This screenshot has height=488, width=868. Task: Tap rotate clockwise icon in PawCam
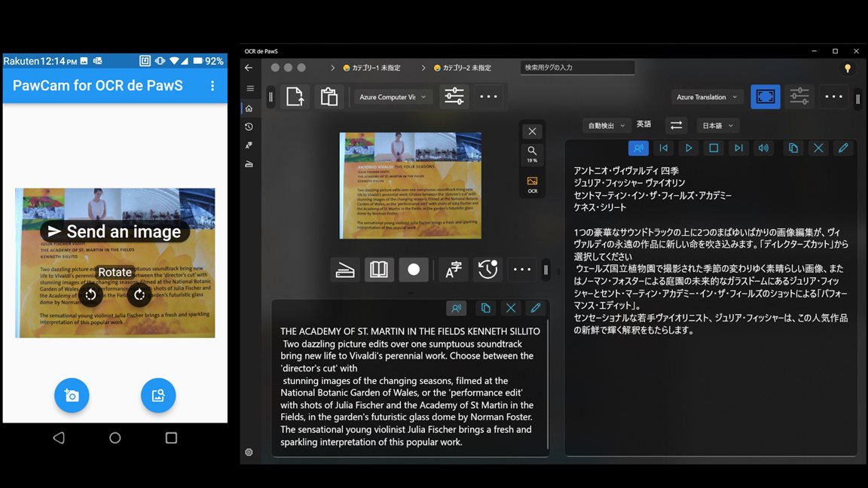(x=139, y=294)
